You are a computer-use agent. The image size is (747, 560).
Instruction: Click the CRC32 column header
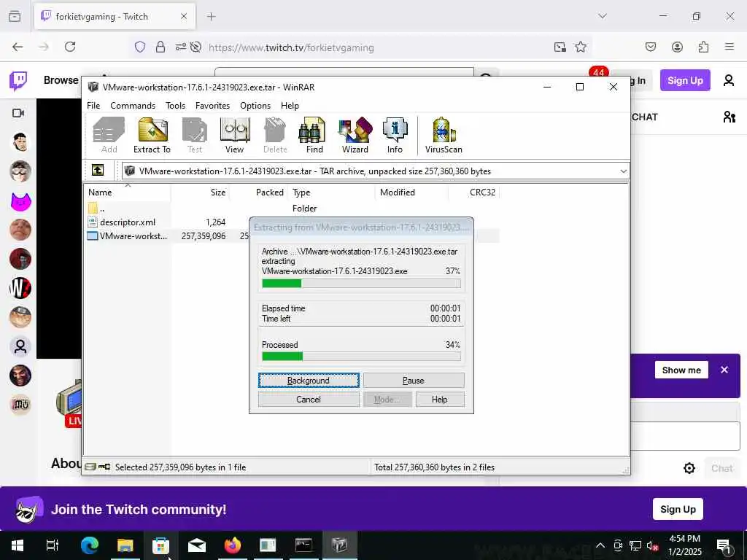tap(473, 192)
